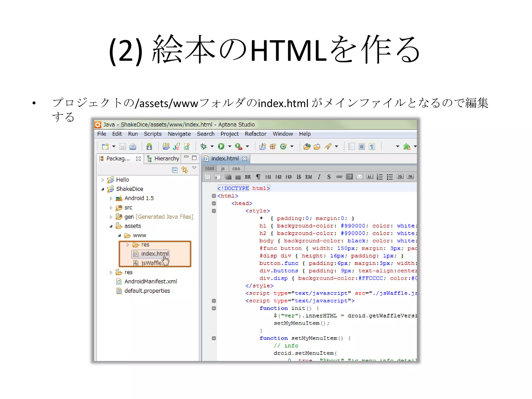Open the Refactor menu
Viewport: 532px width, 399px height.
coord(256,134)
